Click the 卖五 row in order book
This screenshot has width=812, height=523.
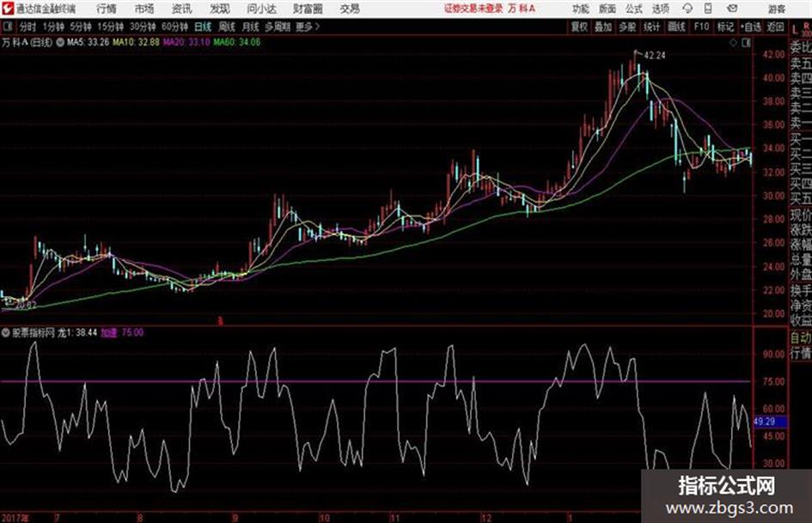801,64
